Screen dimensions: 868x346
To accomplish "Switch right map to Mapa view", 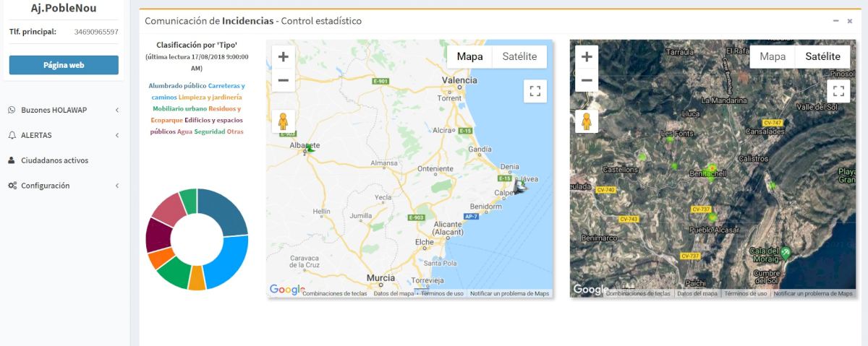I will click(773, 56).
